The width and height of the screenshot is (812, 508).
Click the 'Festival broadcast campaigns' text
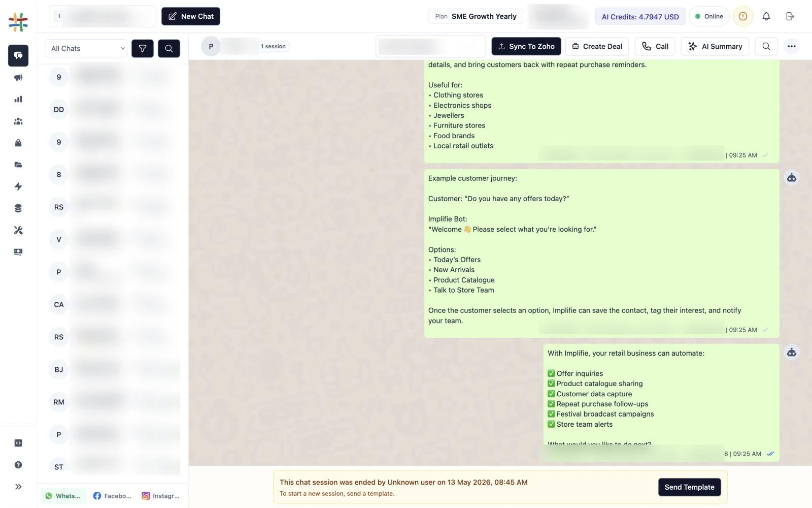605,414
